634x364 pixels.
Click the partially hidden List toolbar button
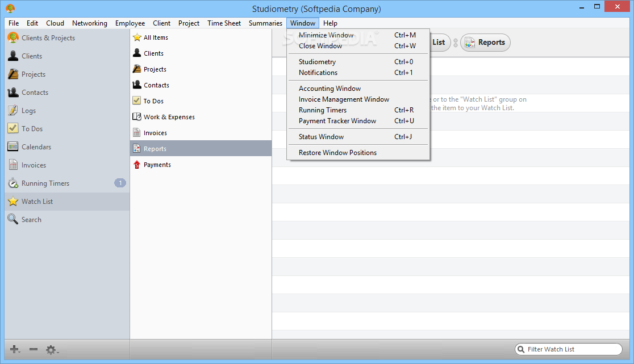pyautogui.click(x=440, y=43)
